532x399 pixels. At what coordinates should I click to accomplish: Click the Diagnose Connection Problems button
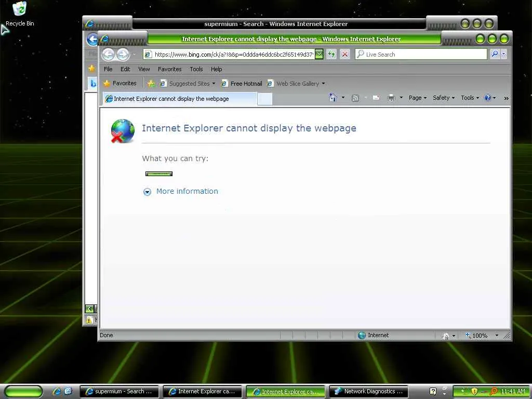coord(159,174)
